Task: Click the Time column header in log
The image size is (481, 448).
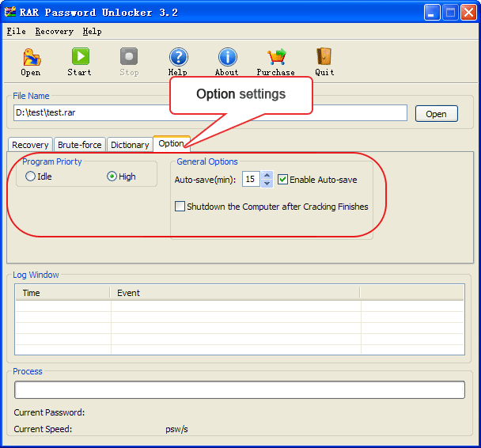Action: pyautogui.click(x=62, y=293)
